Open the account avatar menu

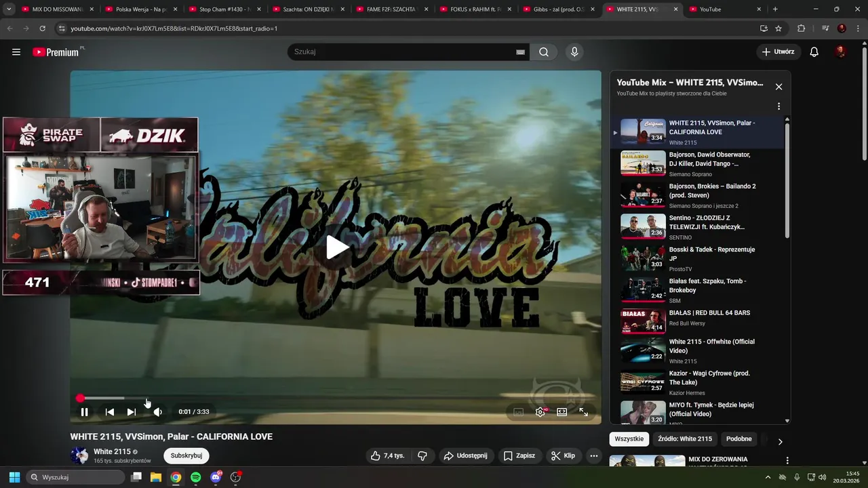coord(841,52)
